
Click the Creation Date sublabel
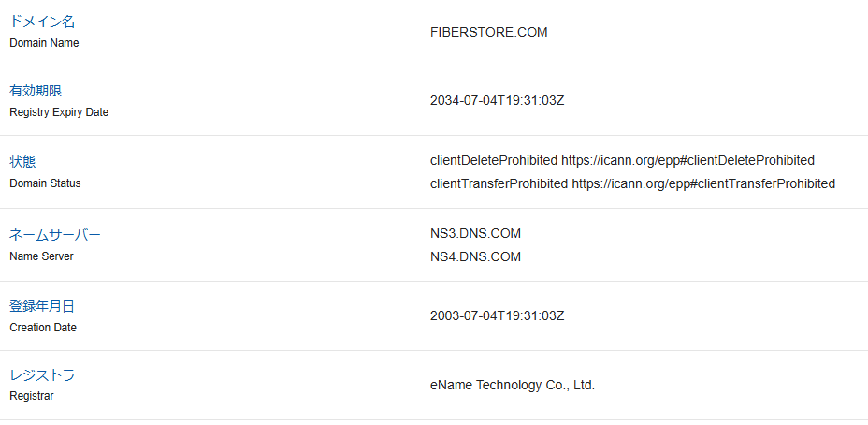(x=43, y=327)
